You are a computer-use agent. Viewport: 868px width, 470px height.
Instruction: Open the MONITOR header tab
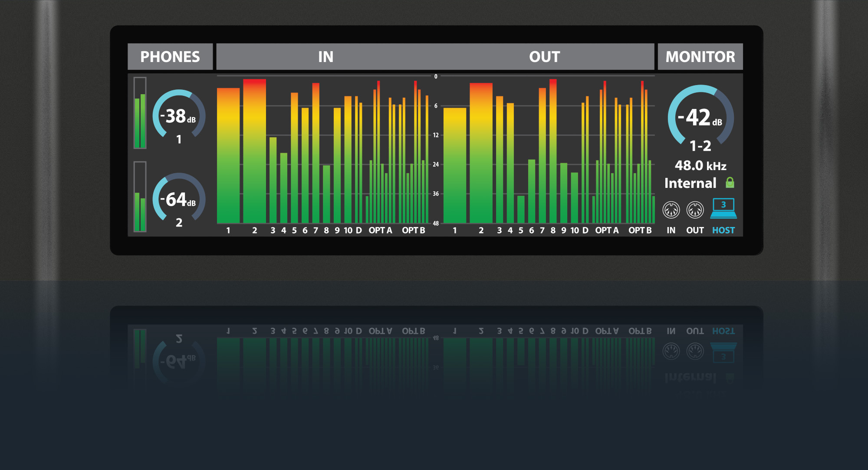click(700, 57)
